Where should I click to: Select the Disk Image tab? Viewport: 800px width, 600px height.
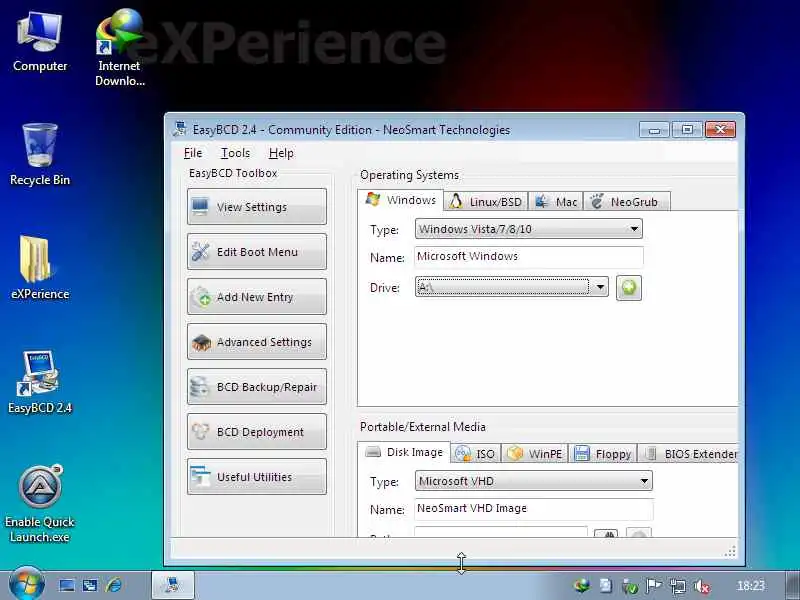point(404,452)
